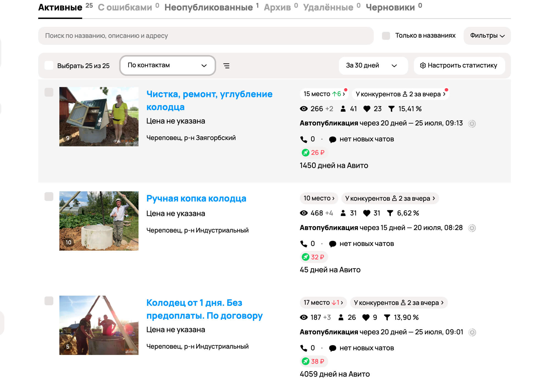Click the views eye icon showing 468
Viewport: 545px width, 392px height.
click(x=304, y=213)
